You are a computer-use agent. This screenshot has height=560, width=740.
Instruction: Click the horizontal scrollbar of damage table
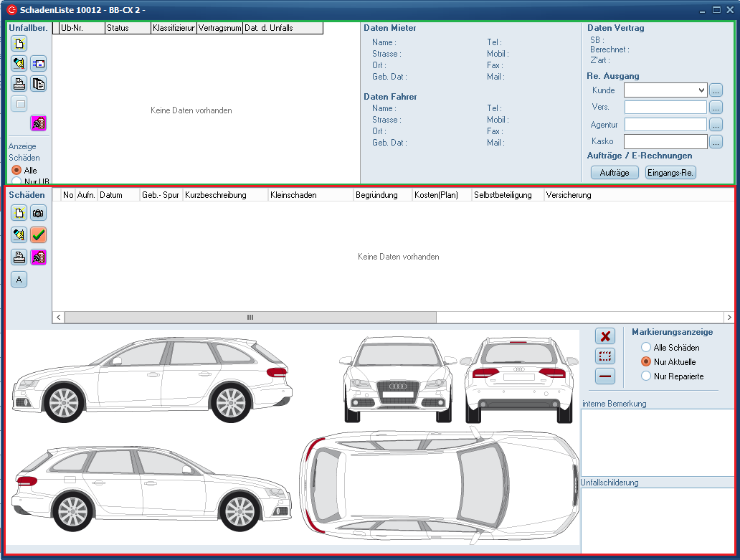coord(250,317)
